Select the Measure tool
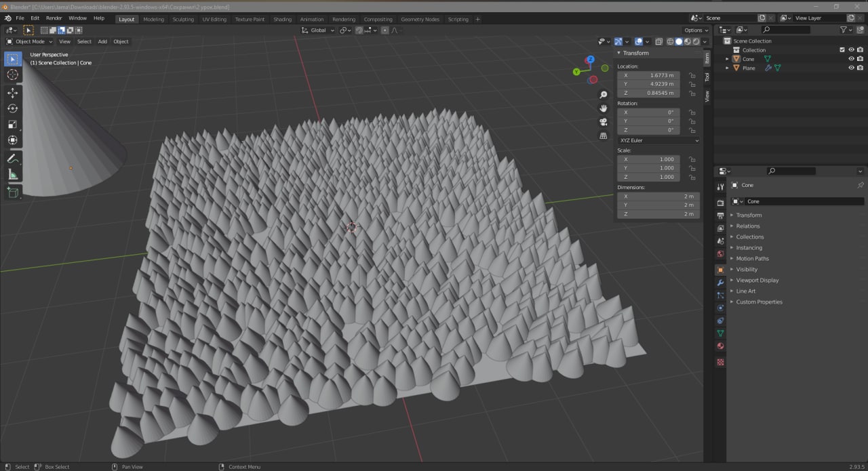The width and height of the screenshot is (868, 471). point(12,174)
